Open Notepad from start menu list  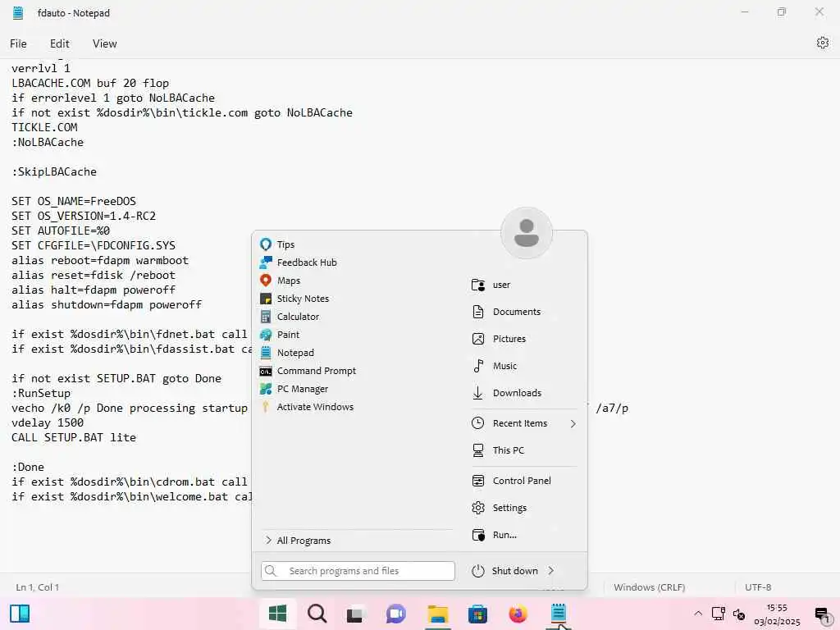[287, 353]
